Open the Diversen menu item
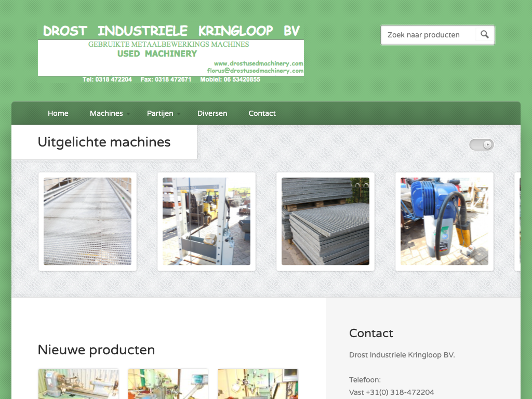 pos(212,113)
